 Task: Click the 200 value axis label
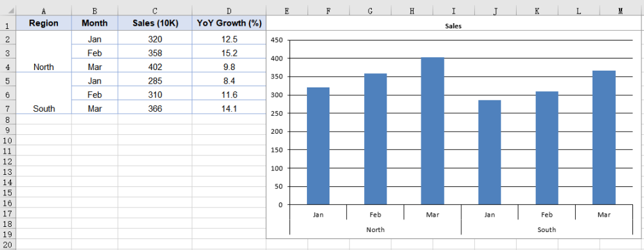[x=277, y=131]
